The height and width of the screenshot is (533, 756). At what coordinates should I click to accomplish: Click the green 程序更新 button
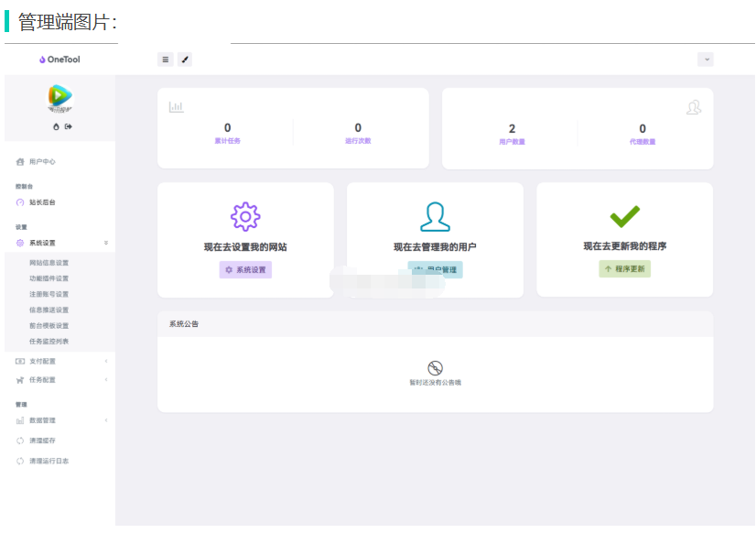coord(624,269)
